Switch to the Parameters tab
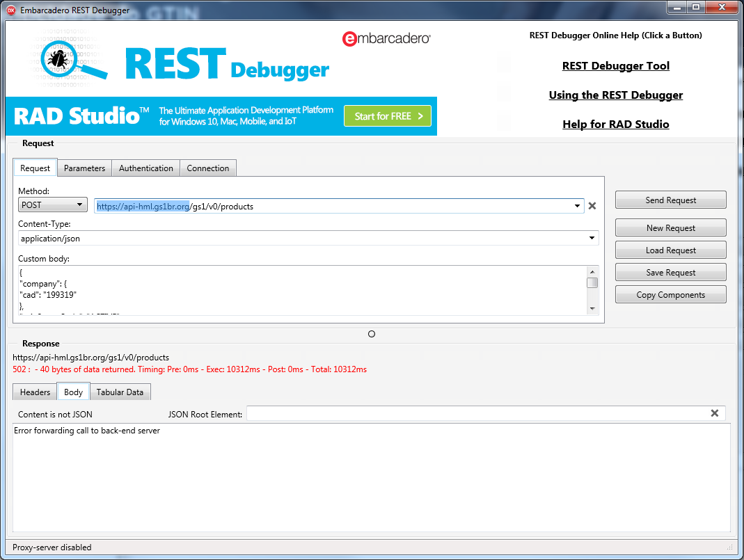The width and height of the screenshot is (744, 560). [84, 168]
